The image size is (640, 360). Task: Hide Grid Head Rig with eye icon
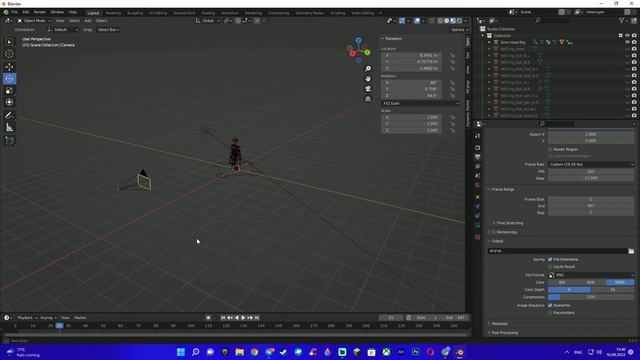[x=627, y=42]
